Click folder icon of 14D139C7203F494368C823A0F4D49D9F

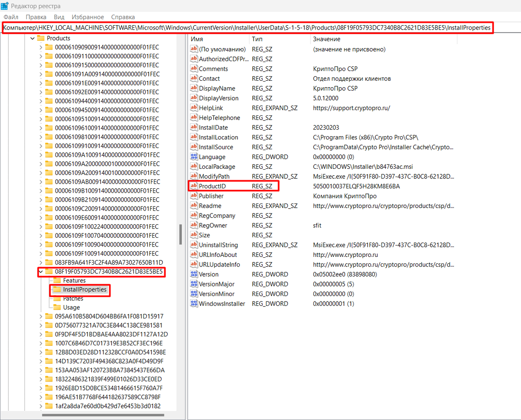49,361
